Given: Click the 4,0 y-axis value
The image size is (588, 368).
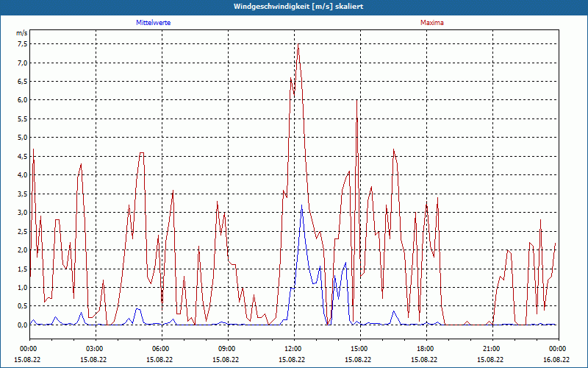Looking at the screenshot, I should 23,175.
